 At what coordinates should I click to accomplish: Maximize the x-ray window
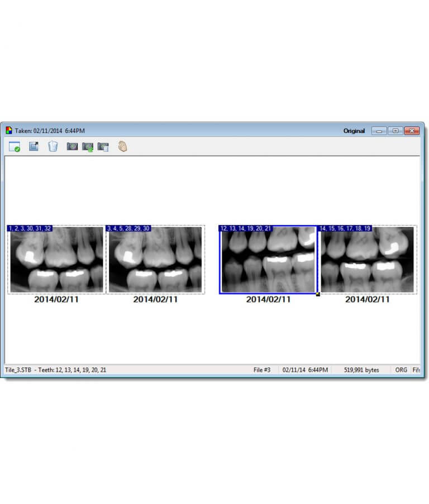pyautogui.click(x=395, y=131)
